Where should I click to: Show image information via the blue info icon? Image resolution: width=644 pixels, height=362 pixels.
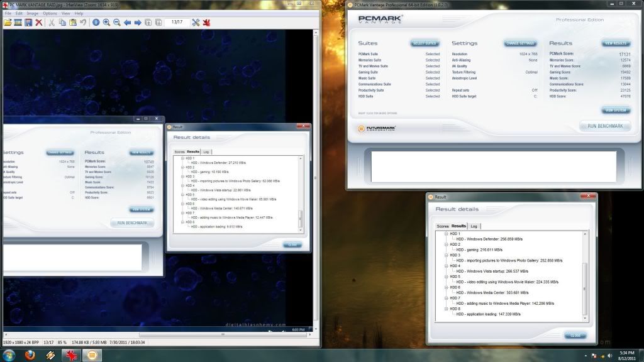point(96,23)
